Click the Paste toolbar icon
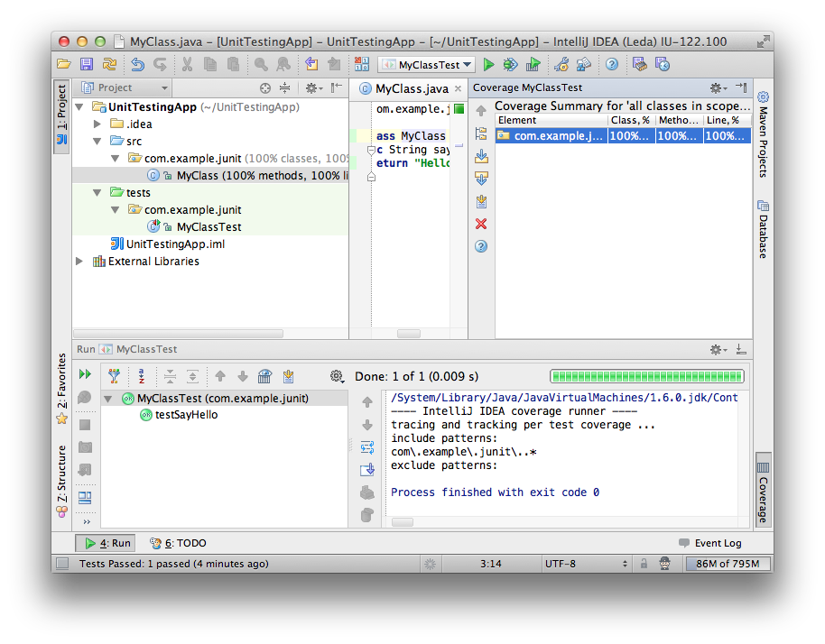Viewport: 825px width, 644px height. (233, 65)
